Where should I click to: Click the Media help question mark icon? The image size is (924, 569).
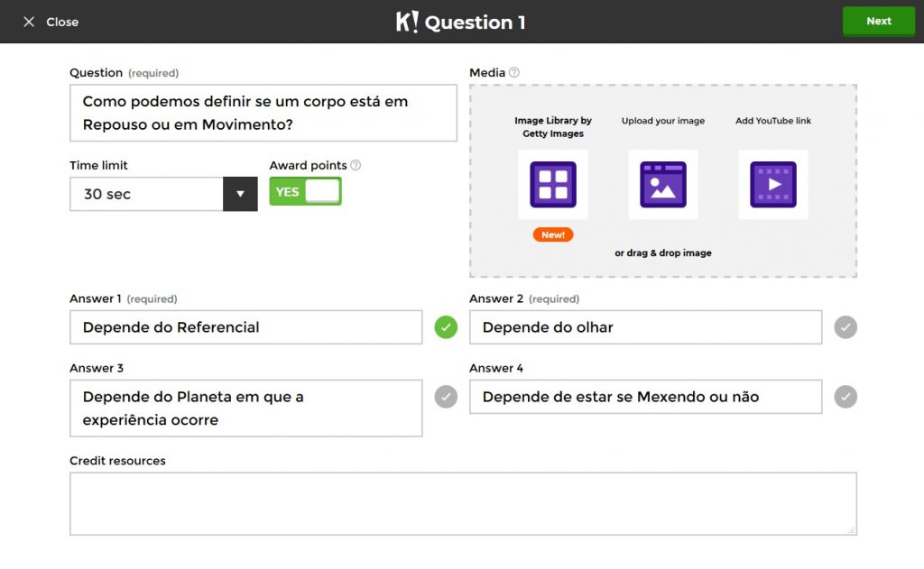tap(514, 72)
